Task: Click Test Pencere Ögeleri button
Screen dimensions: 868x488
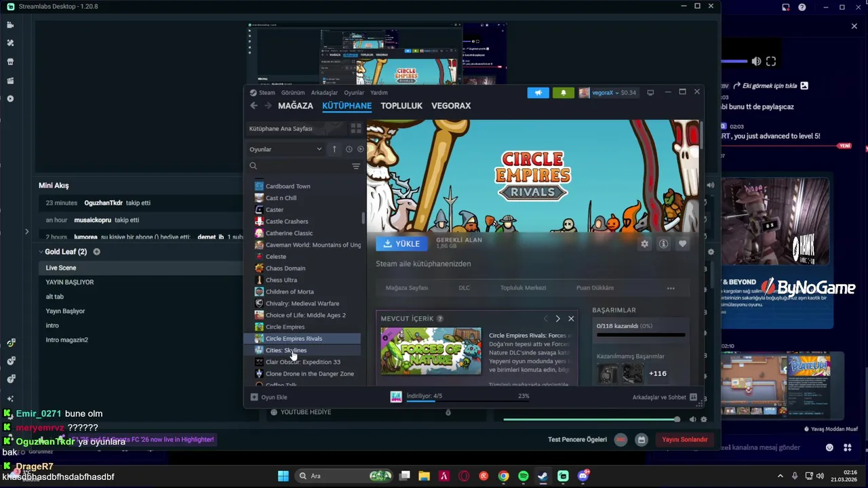Action: point(577,440)
